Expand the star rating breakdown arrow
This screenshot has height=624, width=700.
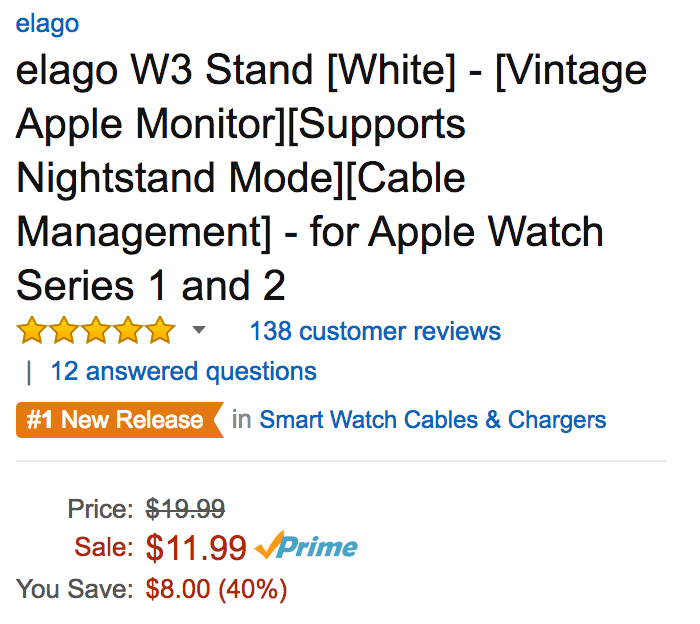coord(199,331)
